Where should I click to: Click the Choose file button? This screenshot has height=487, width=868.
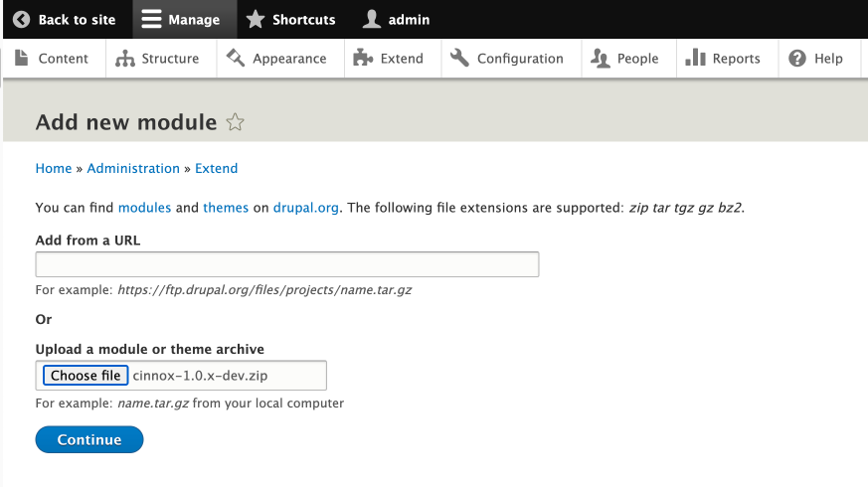(x=86, y=376)
